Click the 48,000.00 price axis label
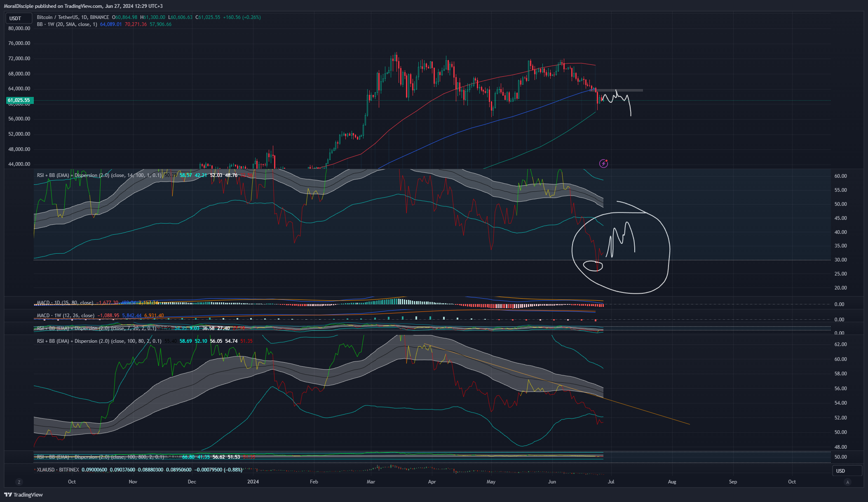868x502 pixels. pos(19,149)
